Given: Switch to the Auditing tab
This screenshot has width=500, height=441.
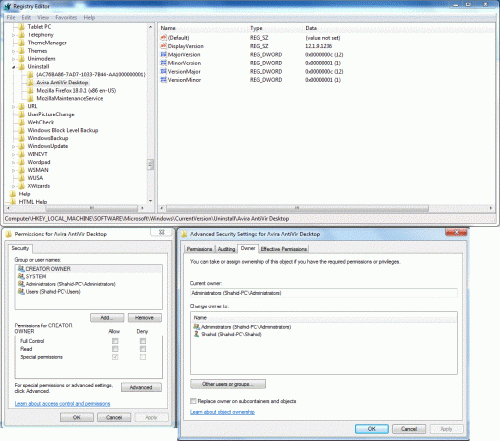Looking at the screenshot, I should (226, 249).
